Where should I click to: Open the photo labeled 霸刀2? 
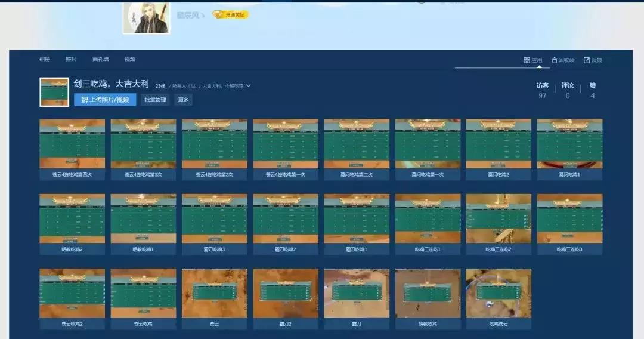pyautogui.click(x=285, y=293)
